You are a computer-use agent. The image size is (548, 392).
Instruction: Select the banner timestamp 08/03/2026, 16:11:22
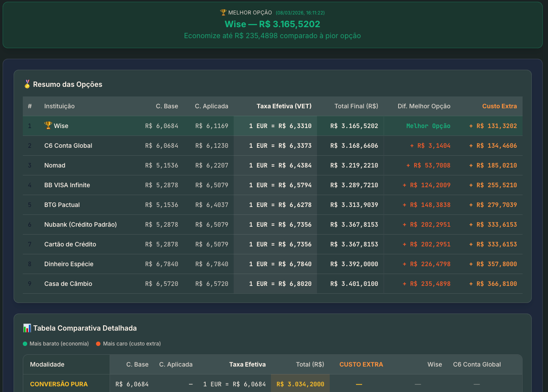click(x=300, y=13)
